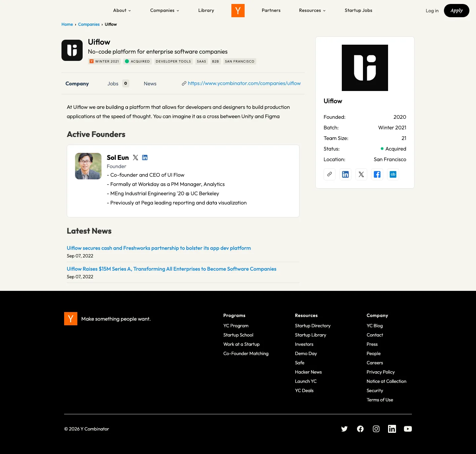Open Startup School footer link
Image resolution: width=476 pixels, height=454 pixels.
tap(238, 335)
